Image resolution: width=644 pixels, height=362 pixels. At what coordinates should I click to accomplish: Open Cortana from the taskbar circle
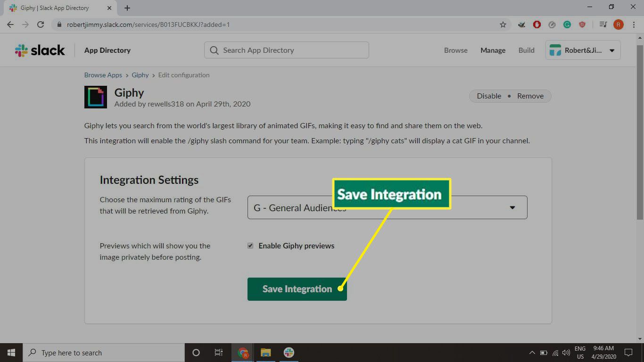[x=196, y=353]
